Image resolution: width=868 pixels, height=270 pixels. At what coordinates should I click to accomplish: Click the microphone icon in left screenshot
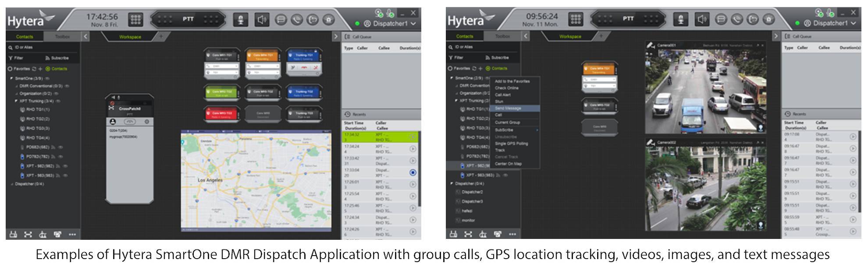pos(240,20)
